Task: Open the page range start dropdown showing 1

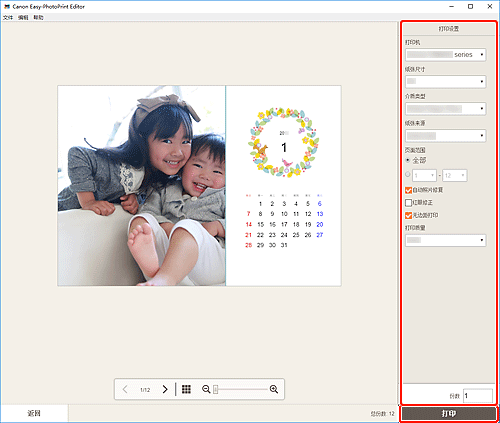Action: 424,175
